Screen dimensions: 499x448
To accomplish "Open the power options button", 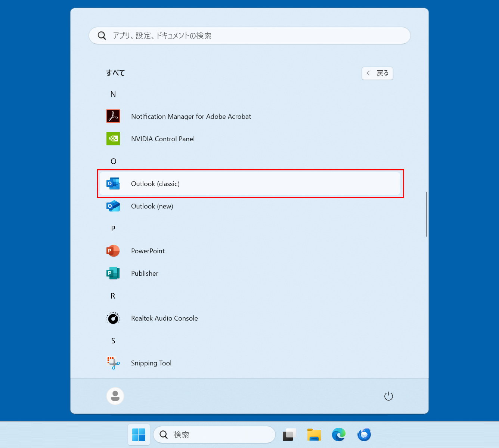I will tap(388, 396).
